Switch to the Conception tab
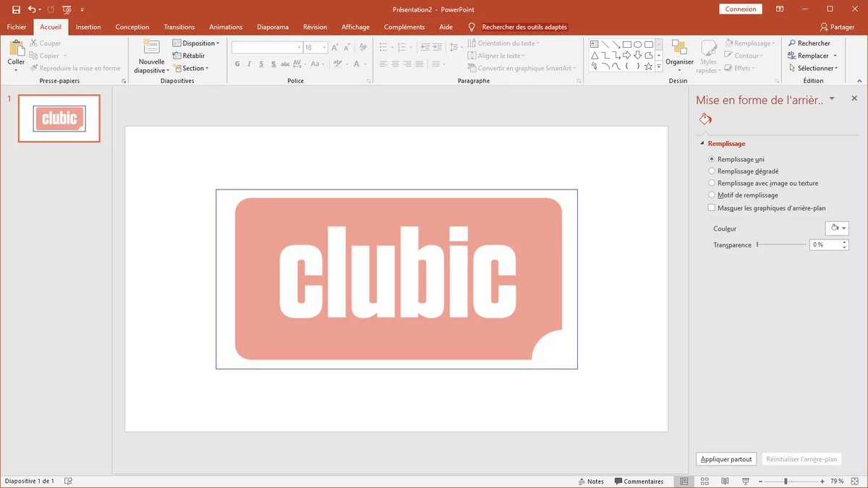This screenshot has width=868, height=488. [132, 27]
